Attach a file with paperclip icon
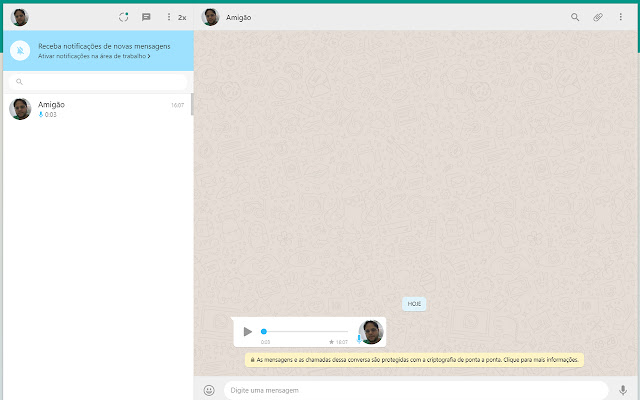 click(x=598, y=17)
